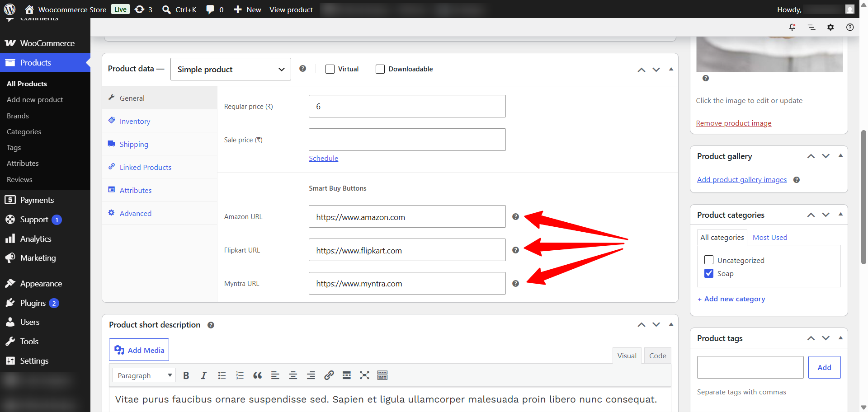Collapse the Product short description panel
The height and width of the screenshot is (412, 868).
click(671, 324)
